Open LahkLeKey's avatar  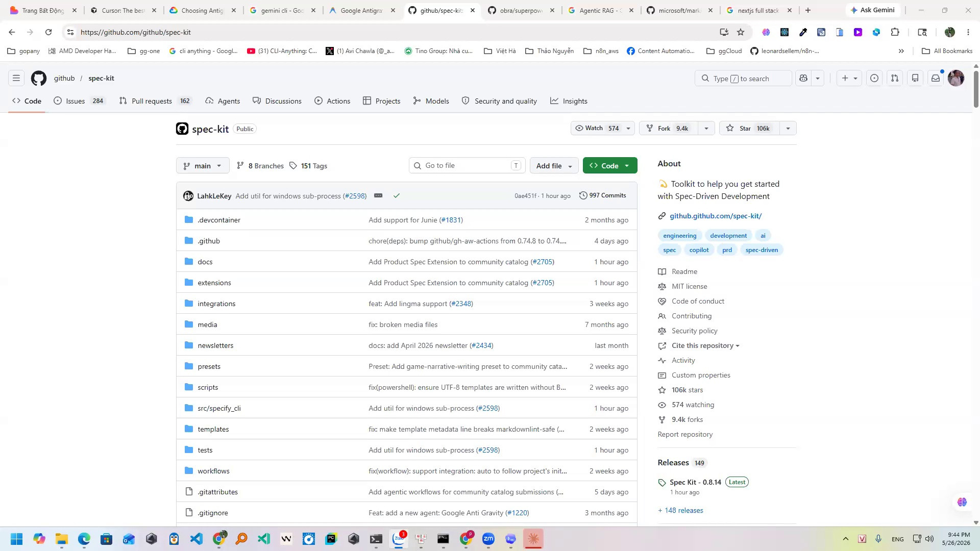point(188,196)
